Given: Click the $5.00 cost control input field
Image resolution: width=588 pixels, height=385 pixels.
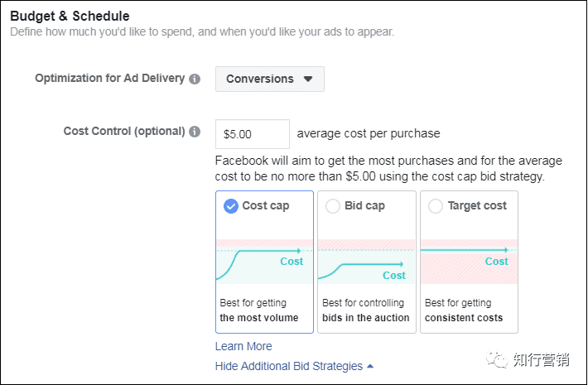Looking at the screenshot, I should [252, 133].
